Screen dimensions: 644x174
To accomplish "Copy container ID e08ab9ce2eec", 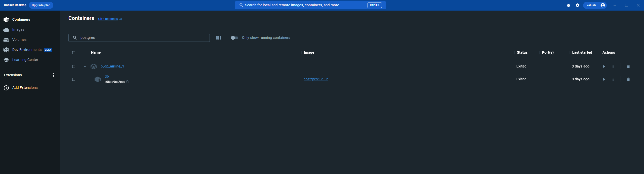I will click(128, 82).
